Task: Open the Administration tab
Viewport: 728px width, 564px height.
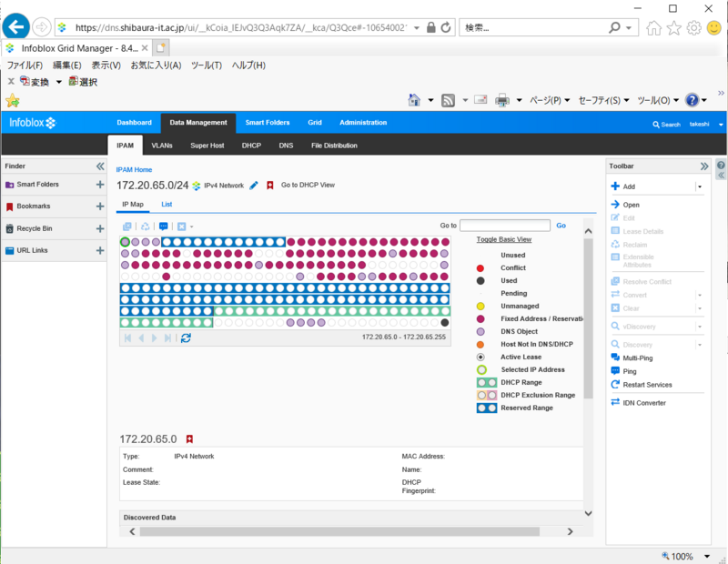Action: click(x=363, y=123)
